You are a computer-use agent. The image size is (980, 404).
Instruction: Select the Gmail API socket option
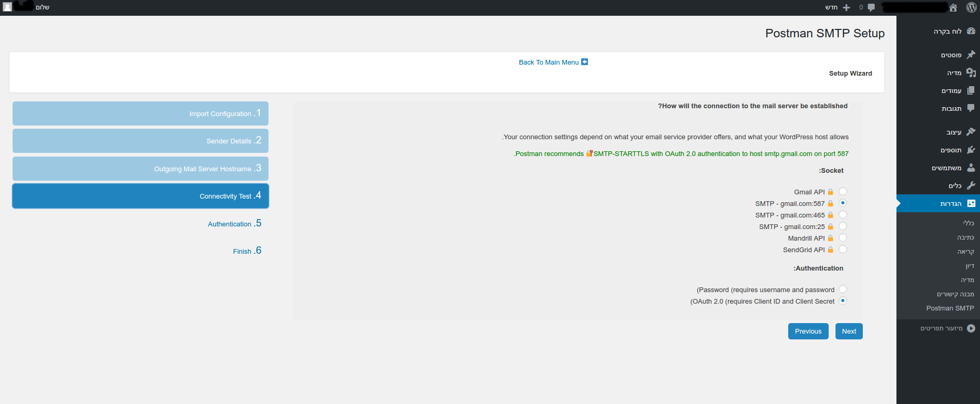pos(843,192)
